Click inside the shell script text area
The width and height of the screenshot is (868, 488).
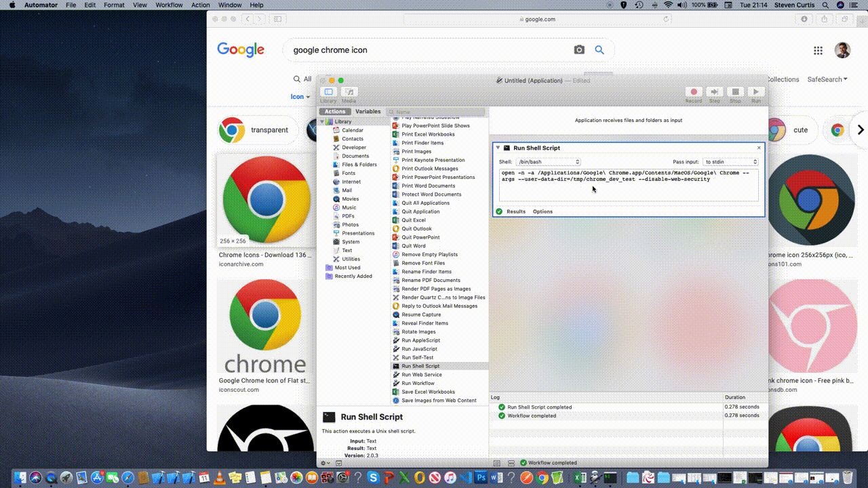[629, 185]
